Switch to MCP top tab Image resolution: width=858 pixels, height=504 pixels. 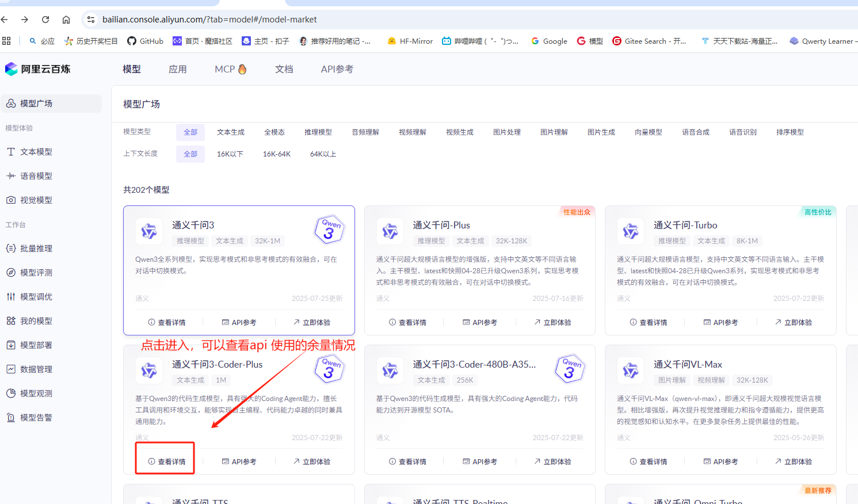[230, 69]
